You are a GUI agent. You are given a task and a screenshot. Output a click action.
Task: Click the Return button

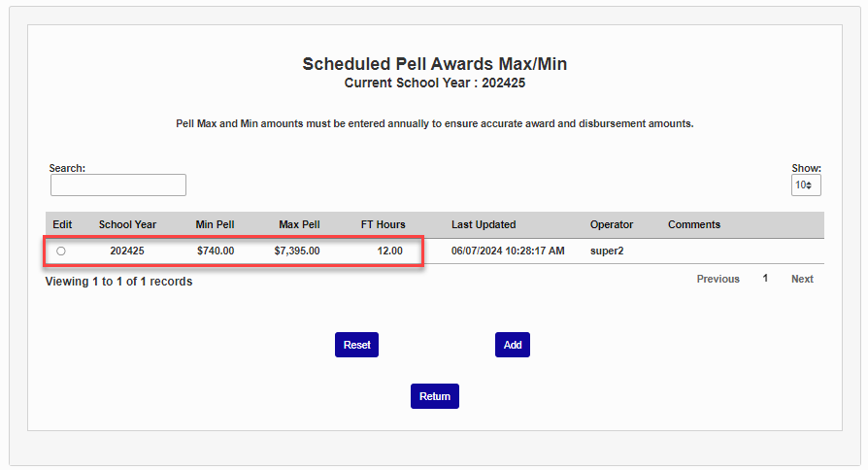pyautogui.click(x=435, y=396)
